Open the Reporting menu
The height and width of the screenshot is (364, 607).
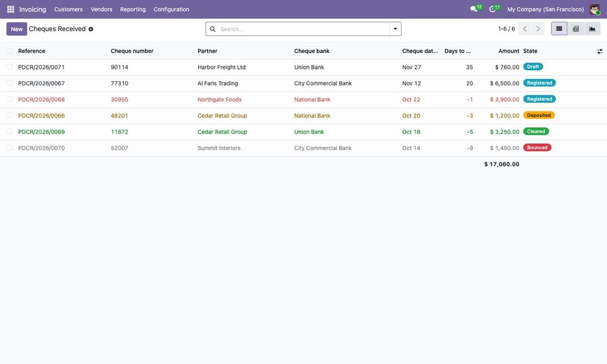coord(133,9)
